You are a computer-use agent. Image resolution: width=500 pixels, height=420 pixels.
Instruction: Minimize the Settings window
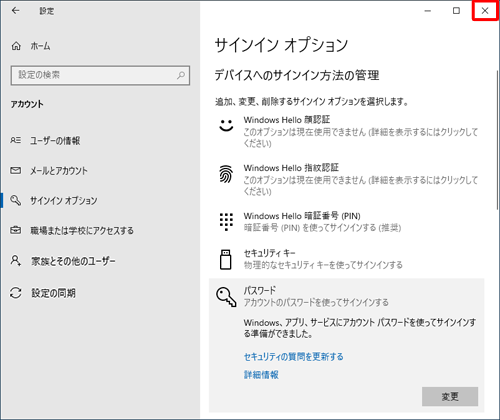coord(428,11)
